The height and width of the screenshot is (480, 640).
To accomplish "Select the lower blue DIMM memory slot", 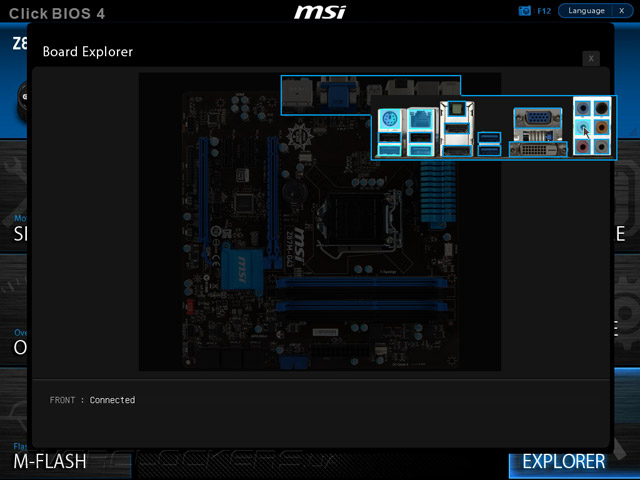I will [361, 306].
